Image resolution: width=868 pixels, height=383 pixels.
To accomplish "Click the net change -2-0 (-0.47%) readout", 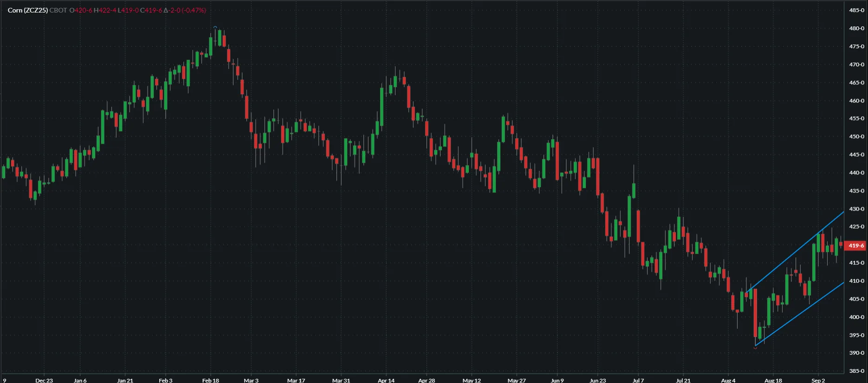I will (185, 10).
